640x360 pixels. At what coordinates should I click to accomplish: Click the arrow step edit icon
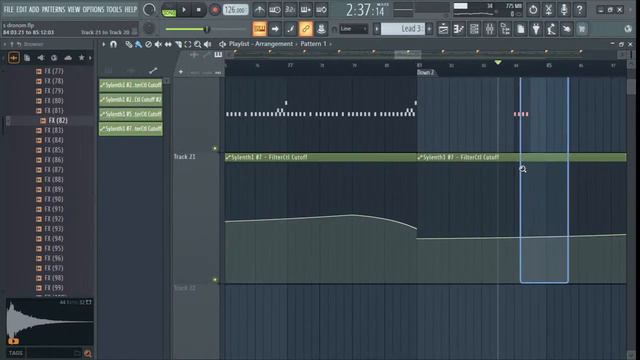pyautogui.click(x=275, y=29)
